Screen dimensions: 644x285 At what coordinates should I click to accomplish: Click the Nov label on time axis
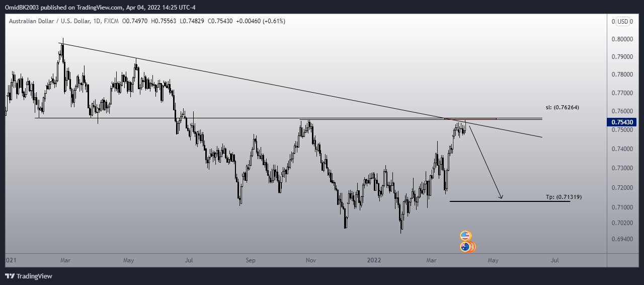click(311, 260)
